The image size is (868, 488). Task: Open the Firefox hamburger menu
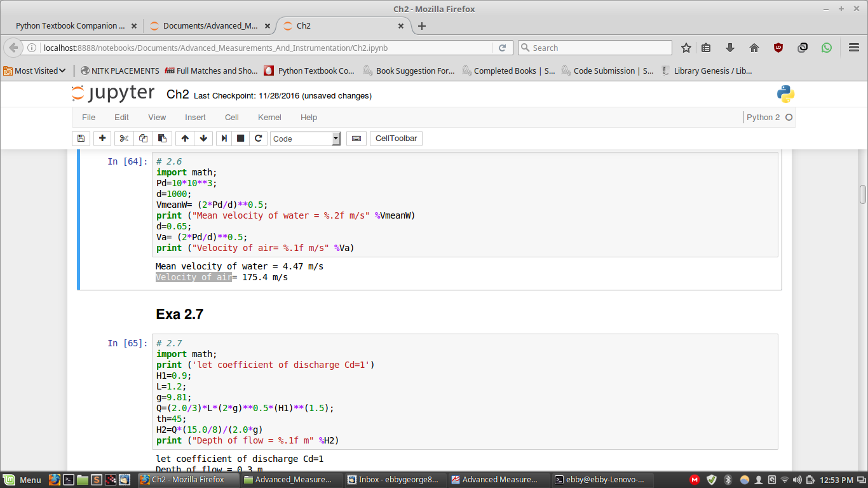pyautogui.click(x=853, y=48)
